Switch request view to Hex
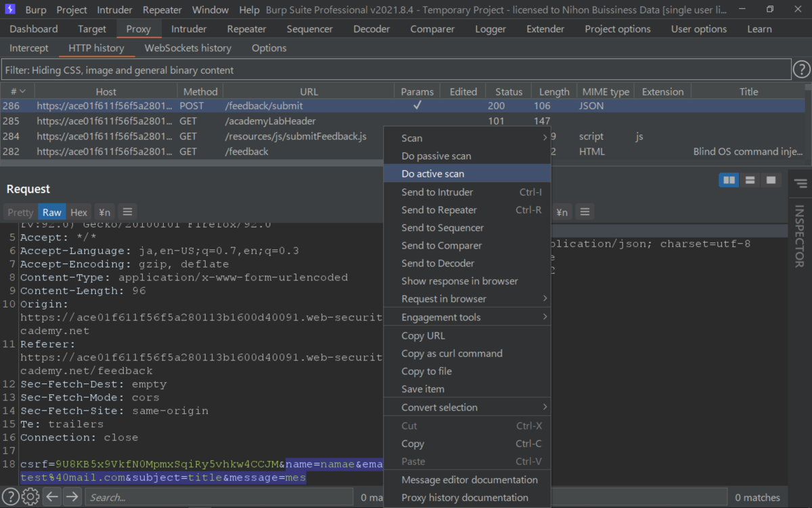Viewport: 812px width, 508px height. 79,212
